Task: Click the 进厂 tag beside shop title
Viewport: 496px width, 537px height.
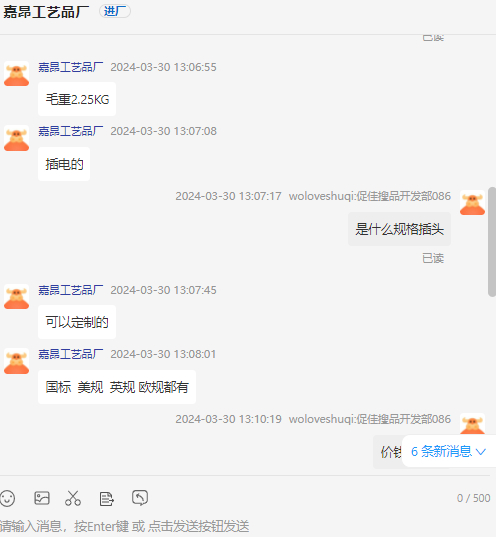Action: pyautogui.click(x=115, y=11)
